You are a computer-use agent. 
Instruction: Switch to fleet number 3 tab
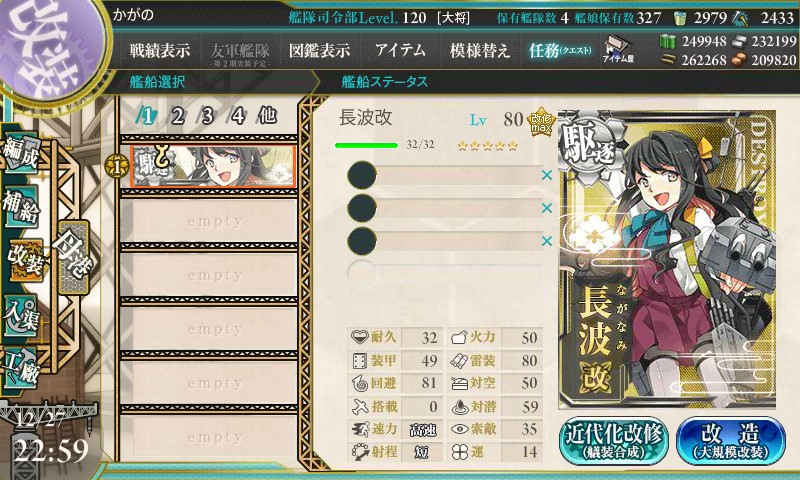click(x=207, y=116)
